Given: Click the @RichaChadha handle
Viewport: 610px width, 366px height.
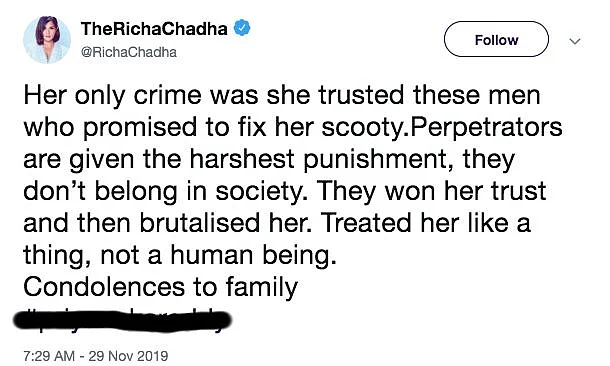Looking at the screenshot, I should (128, 52).
